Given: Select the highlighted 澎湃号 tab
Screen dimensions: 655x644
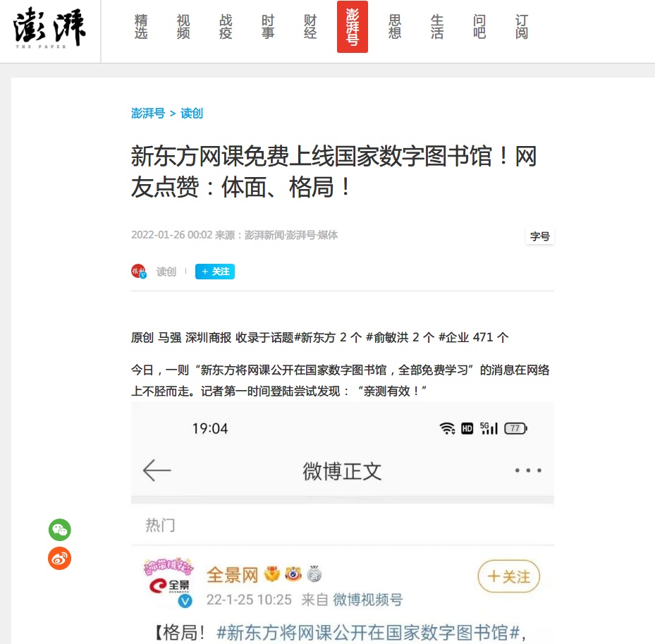Looking at the screenshot, I should coord(353,27).
